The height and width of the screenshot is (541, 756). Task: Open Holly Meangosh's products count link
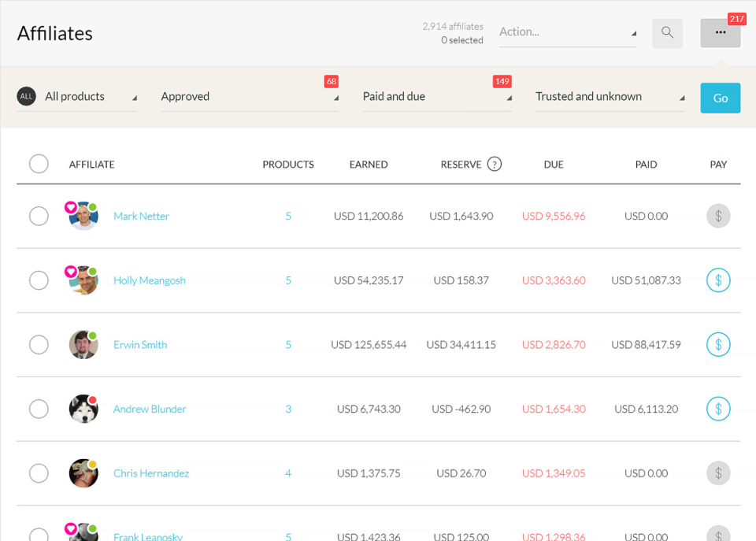(x=288, y=280)
